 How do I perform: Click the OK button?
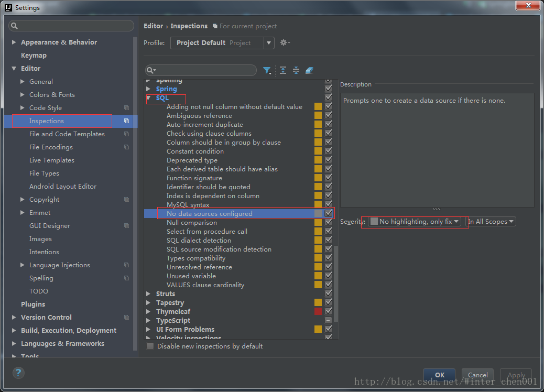(440, 375)
